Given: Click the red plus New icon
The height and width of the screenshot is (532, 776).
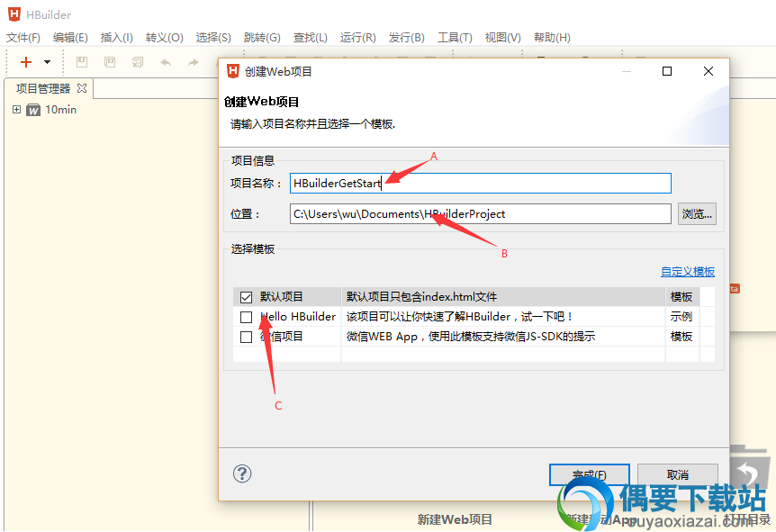Looking at the screenshot, I should [26, 62].
